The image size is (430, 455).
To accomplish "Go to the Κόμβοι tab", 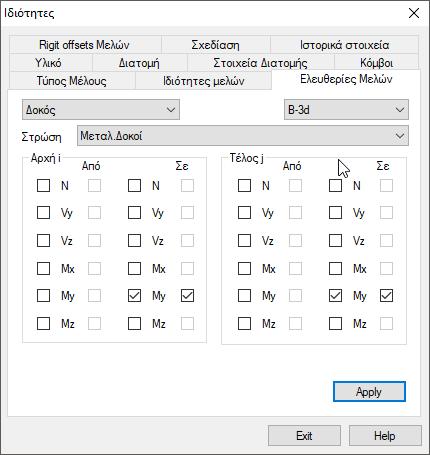I will point(376,62).
